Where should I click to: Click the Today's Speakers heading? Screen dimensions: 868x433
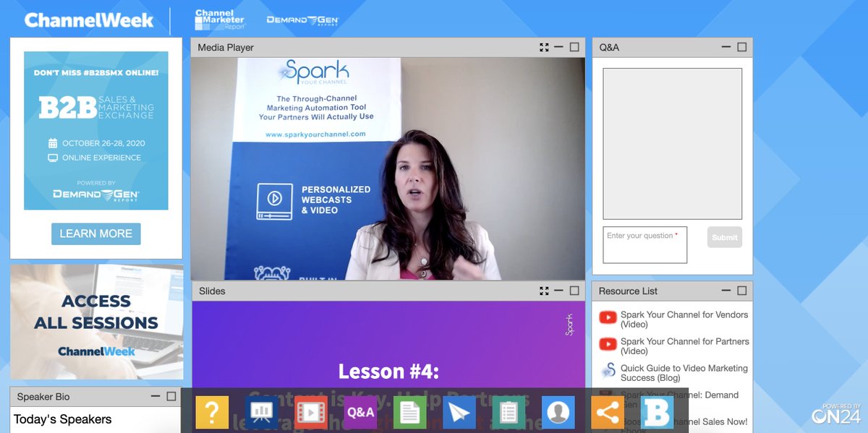pos(63,419)
